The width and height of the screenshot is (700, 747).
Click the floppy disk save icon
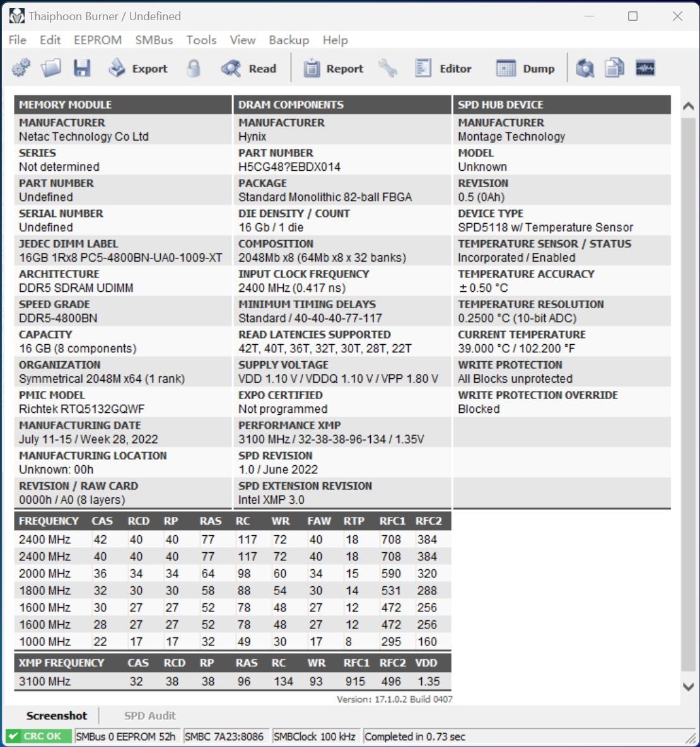pyautogui.click(x=82, y=68)
